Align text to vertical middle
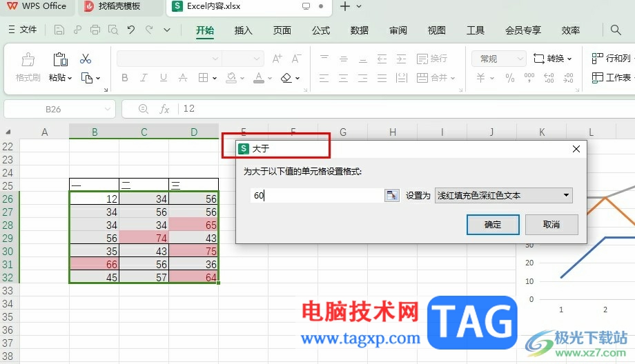The height and width of the screenshot is (364, 635). [344, 59]
